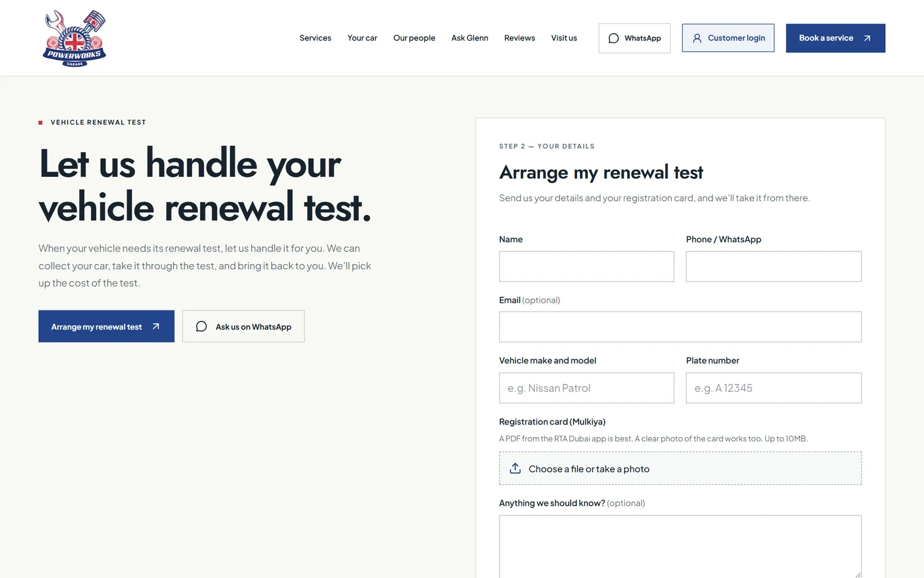Click the textarea resize handle corner

(858, 575)
